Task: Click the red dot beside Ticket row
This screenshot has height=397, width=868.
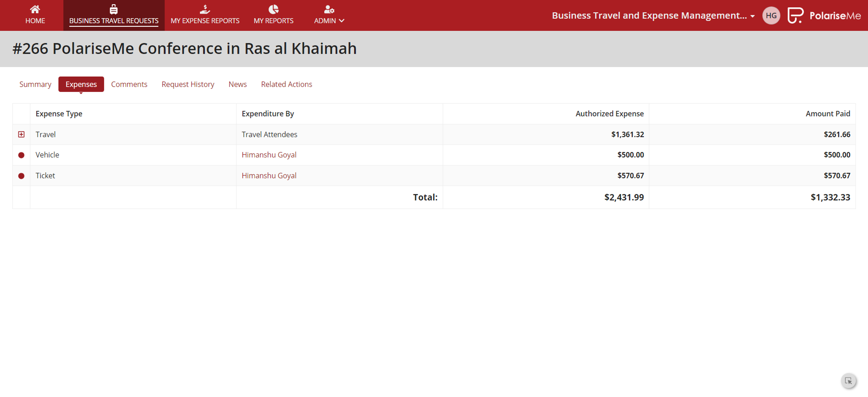Action: [x=21, y=176]
